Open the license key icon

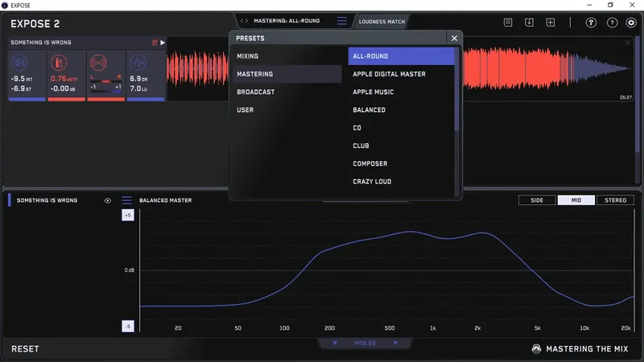(x=591, y=23)
